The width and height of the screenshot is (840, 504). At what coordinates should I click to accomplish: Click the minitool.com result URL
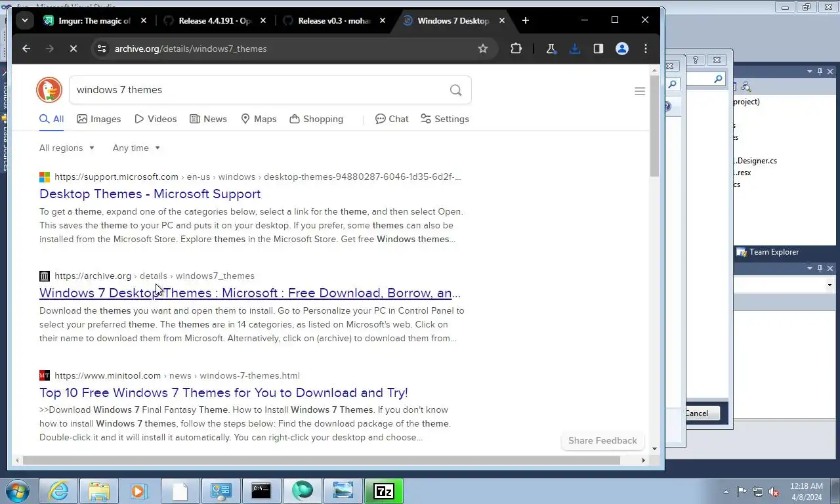tap(177, 375)
